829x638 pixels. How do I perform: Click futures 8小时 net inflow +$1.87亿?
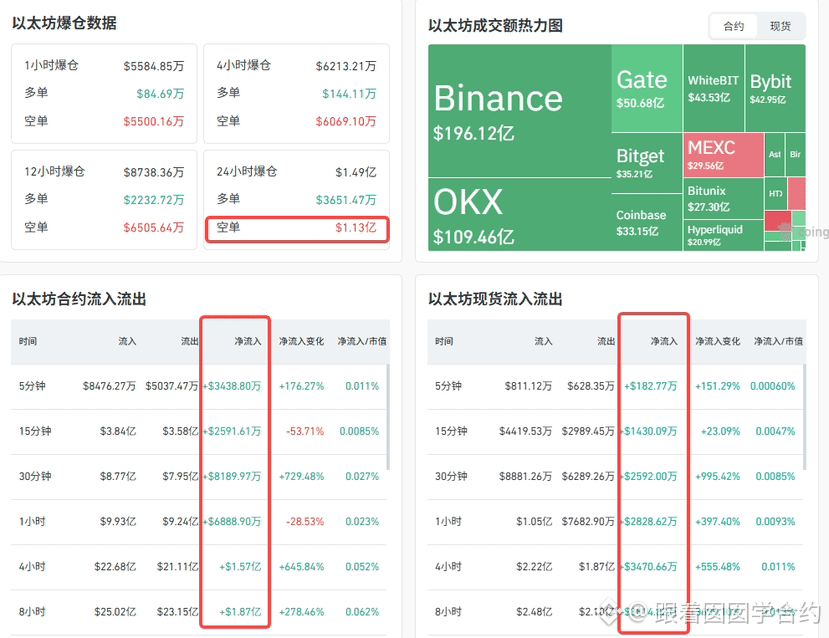coord(240,612)
